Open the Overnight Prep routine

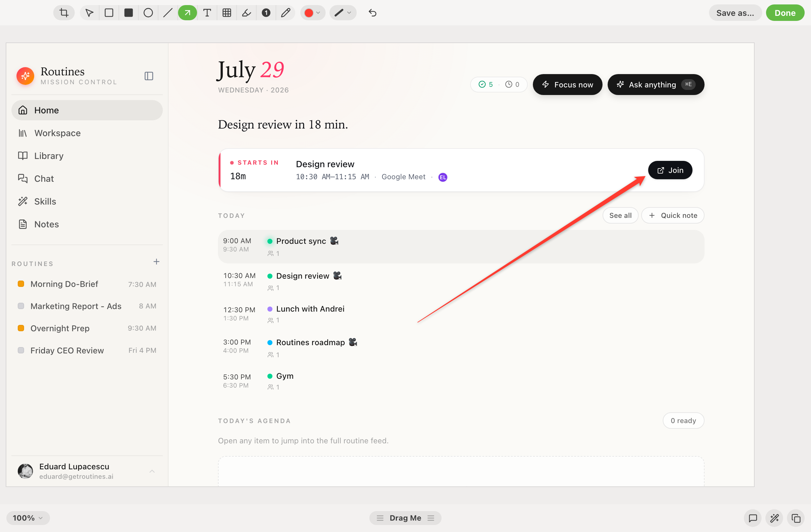coord(87,328)
